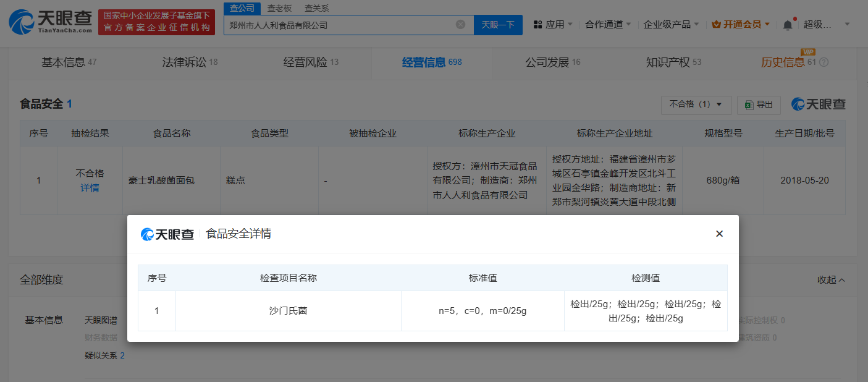The width and height of the screenshot is (868, 382).
Task: Click the 天眼一下 search button
Action: click(498, 25)
